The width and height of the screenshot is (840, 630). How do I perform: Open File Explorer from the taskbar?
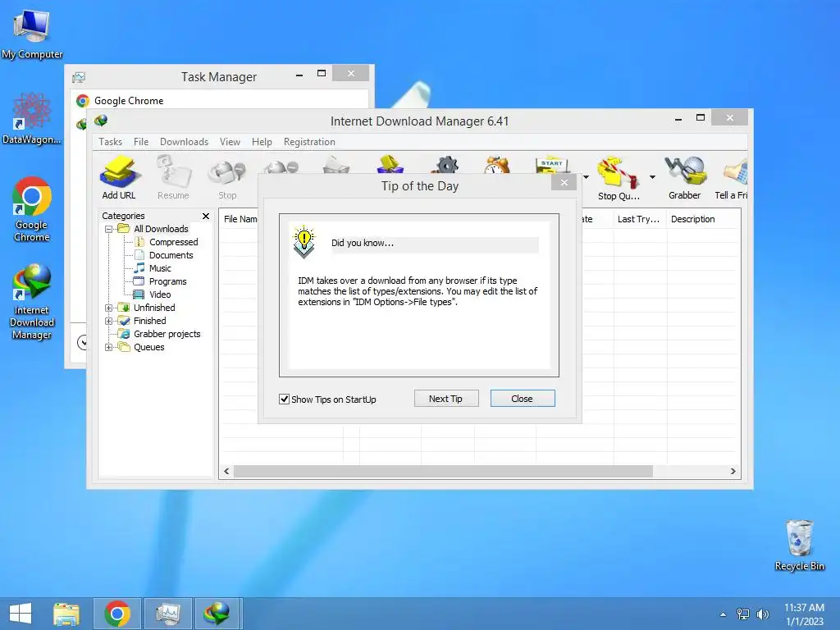tap(66, 614)
